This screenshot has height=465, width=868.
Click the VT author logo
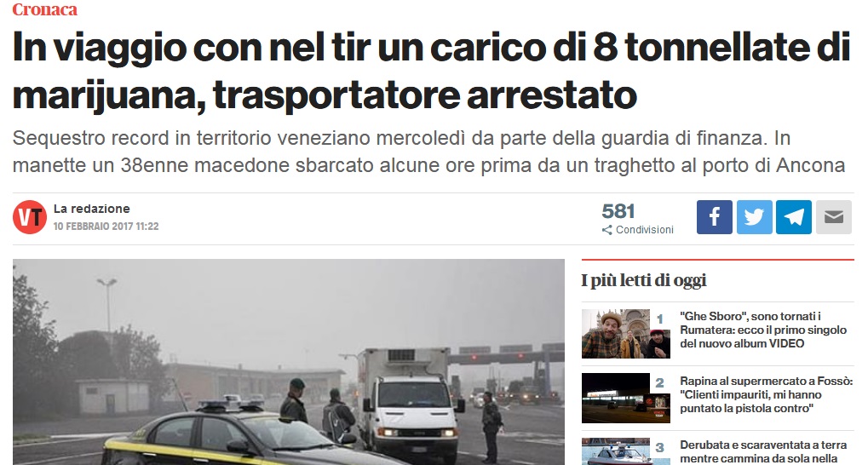(x=29, y=217)
